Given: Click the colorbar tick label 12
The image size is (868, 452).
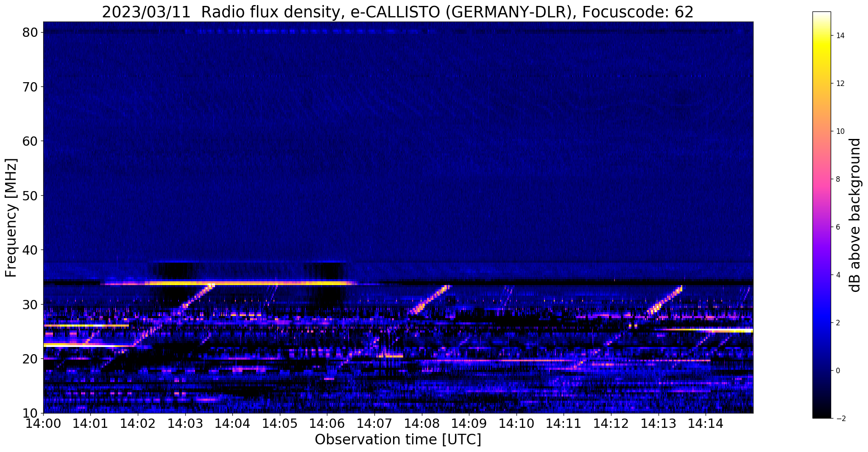Looking at the screenshot, I should click(840, 83).
